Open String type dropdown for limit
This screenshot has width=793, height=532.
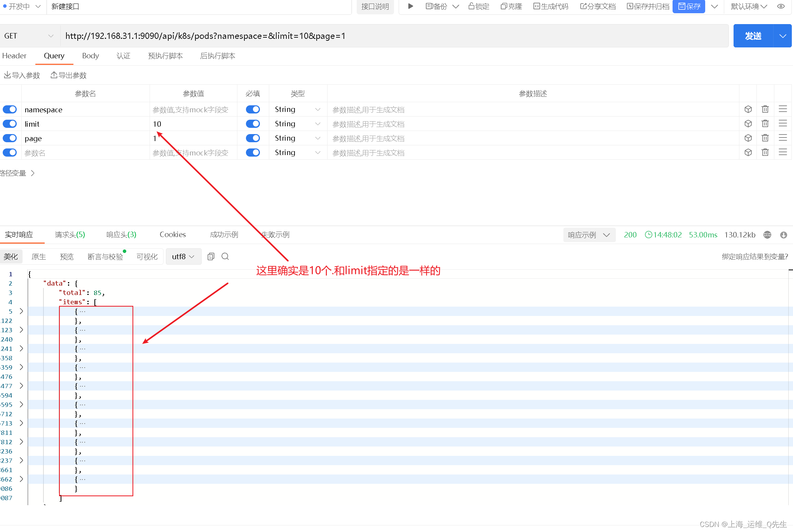point(298,124)
